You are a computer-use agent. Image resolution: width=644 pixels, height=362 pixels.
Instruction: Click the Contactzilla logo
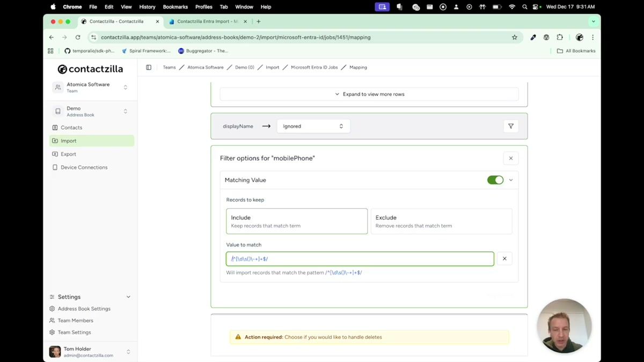(x=90, y=69)
